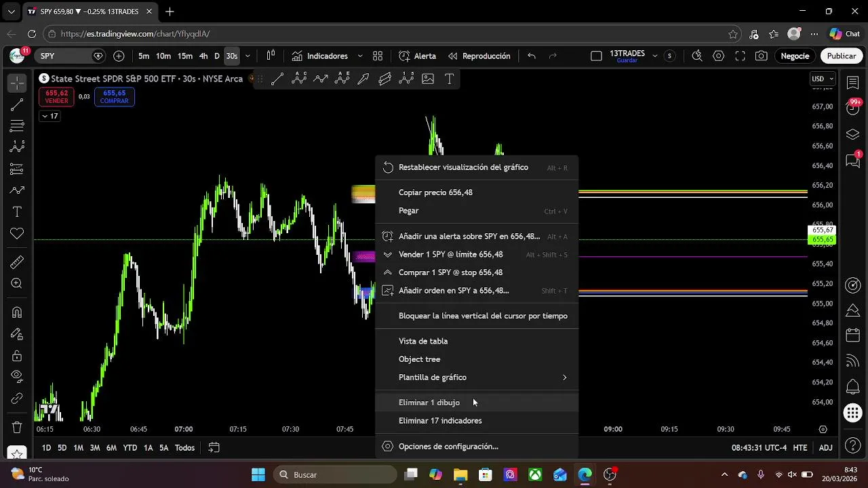
Task: Select the trend line drawing tool
Action: [17, 104]
